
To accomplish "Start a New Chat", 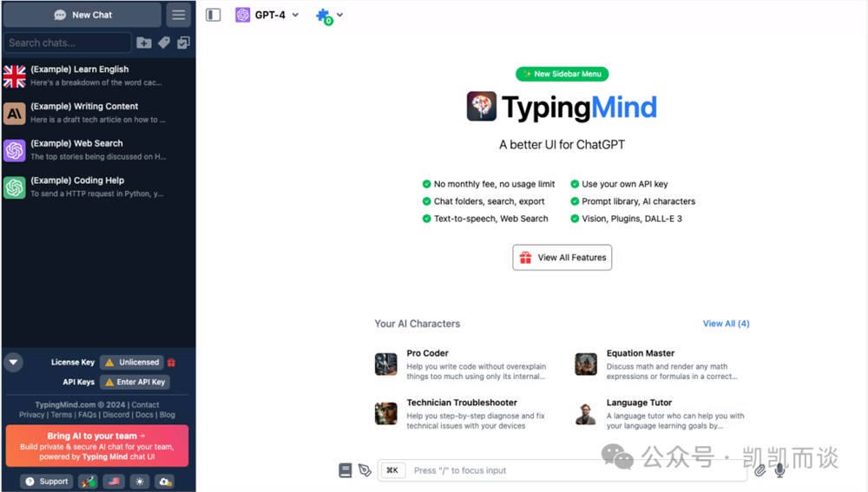I will pos(82,15).
